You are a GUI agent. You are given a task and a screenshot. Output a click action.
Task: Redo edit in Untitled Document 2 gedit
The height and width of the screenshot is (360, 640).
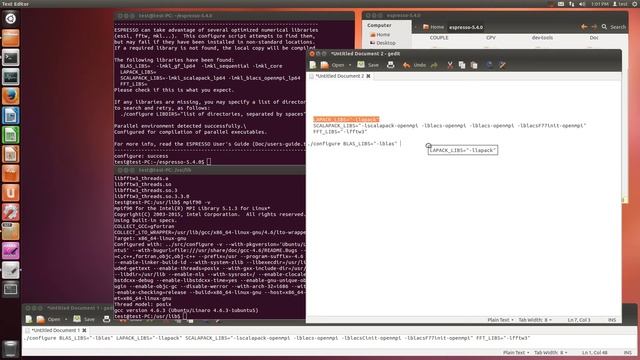point(434,65)
